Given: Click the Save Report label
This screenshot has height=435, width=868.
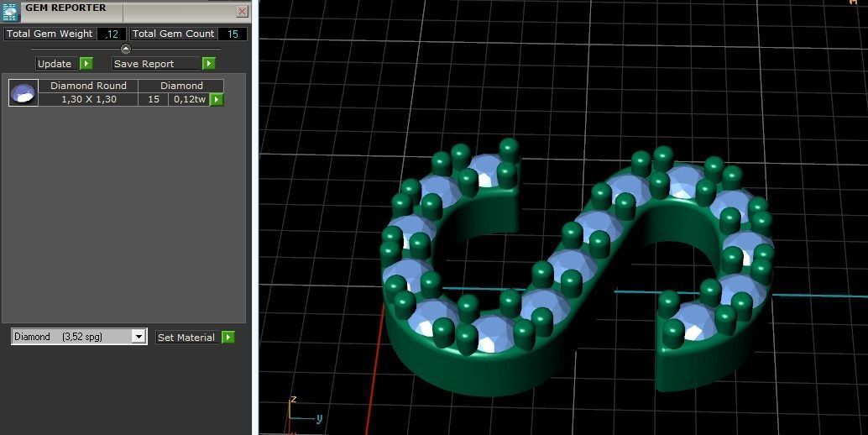Looking at the screenshot, I should [144, 64].
